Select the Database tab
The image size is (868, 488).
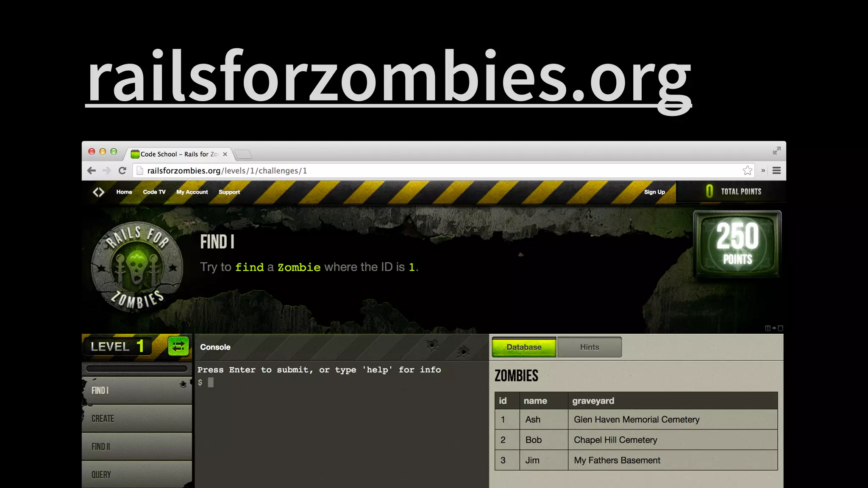pyautogui.click(x=524, y=347)
